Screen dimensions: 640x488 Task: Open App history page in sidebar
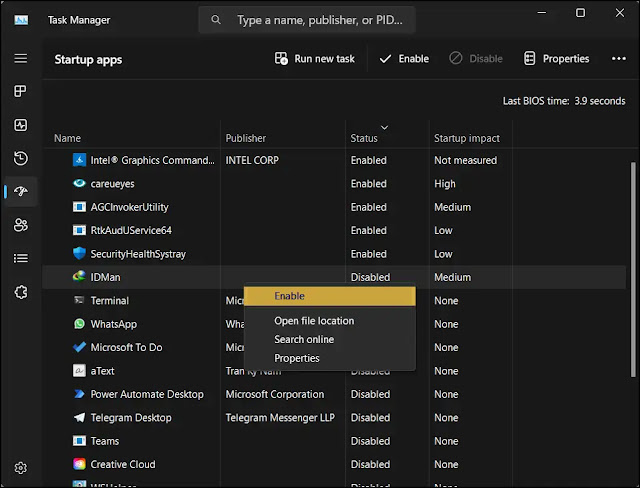point(20,158)
